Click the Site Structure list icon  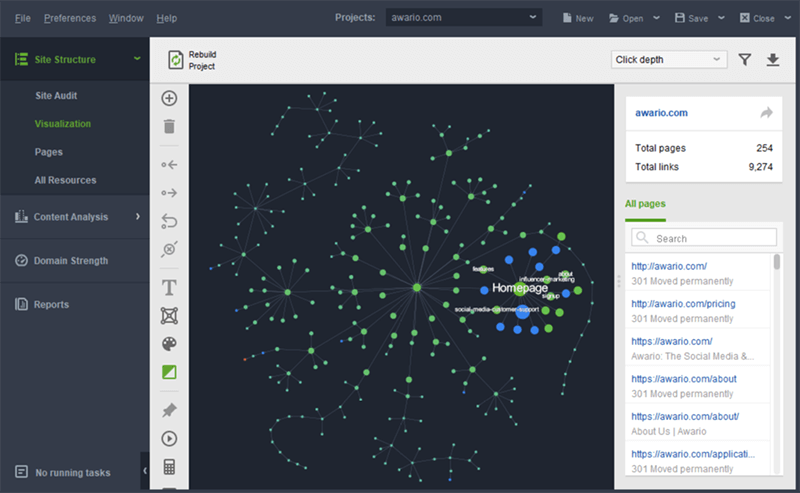[x=21, y=59]
